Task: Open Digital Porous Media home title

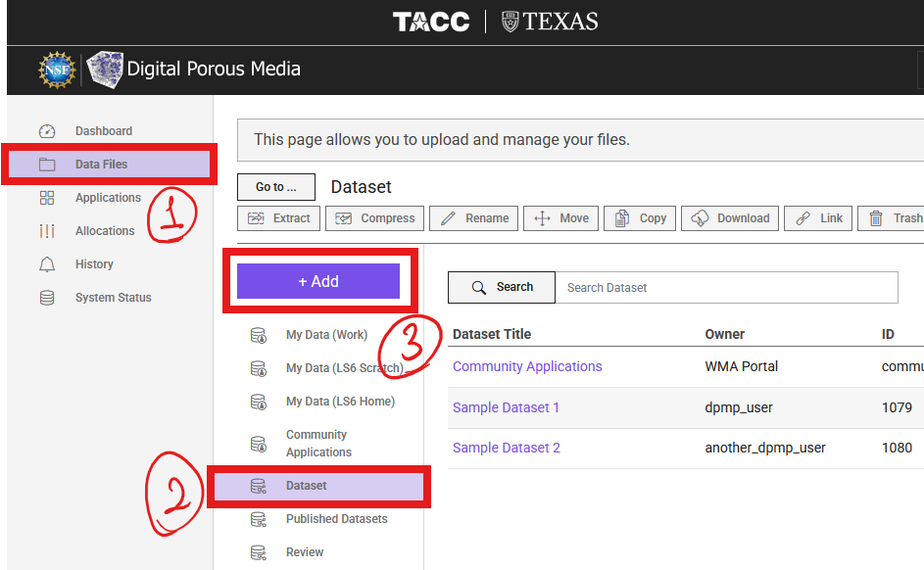Action: pyautogui.click(x=214, y=69)
